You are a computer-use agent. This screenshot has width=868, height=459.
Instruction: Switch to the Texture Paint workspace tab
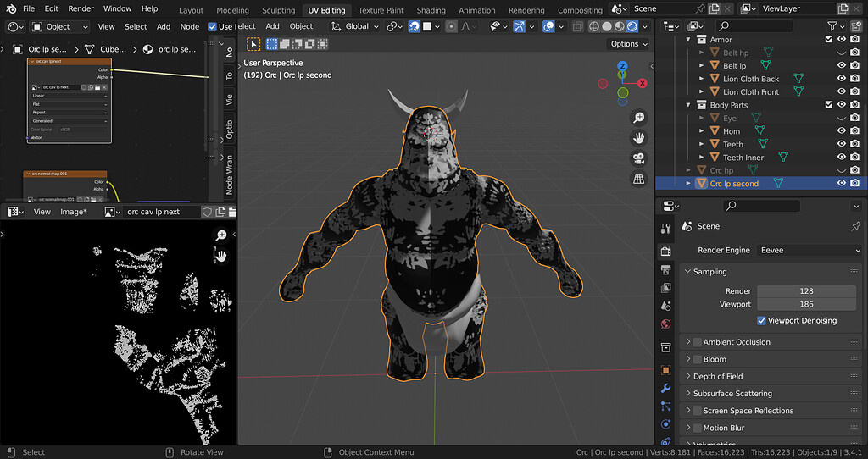click(381, 10)
